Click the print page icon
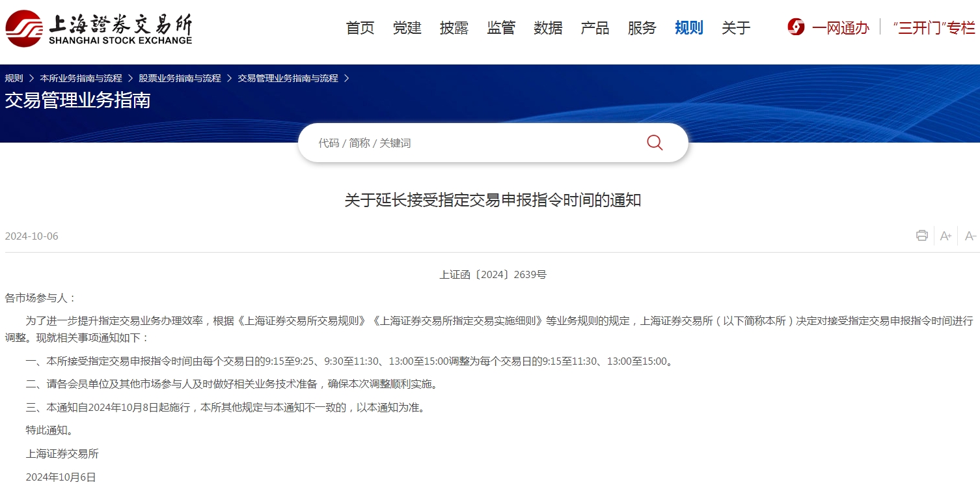 click(x=922, y=236)
